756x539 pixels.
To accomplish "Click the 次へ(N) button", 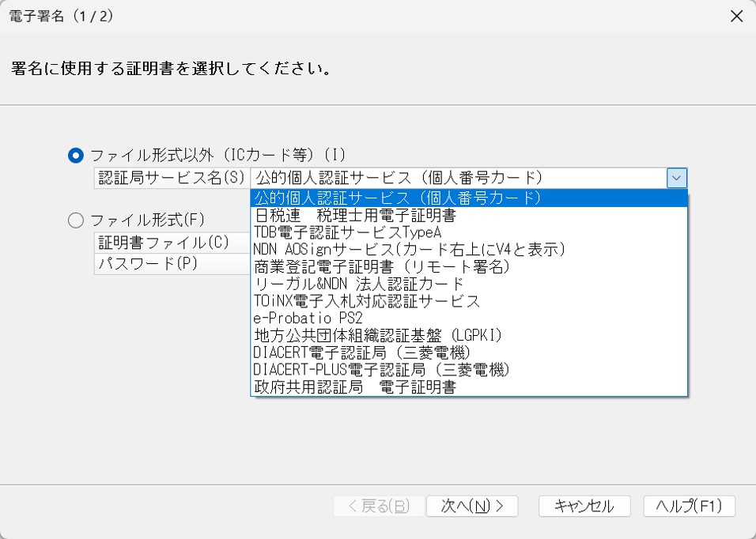I will pos(472,507).
